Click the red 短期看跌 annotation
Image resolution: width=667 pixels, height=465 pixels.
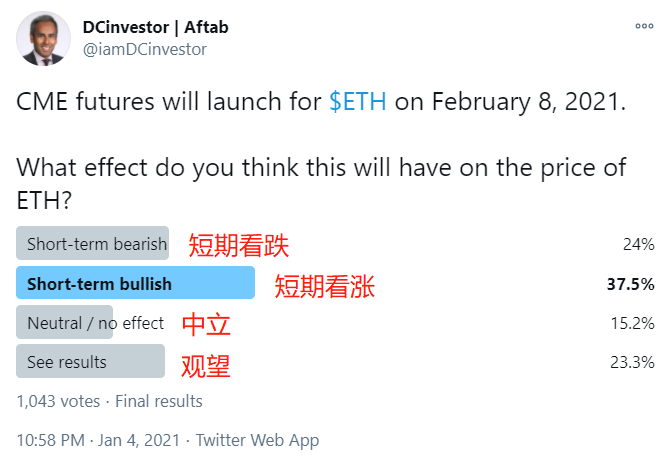pyautogui.click(x=239, y=245)
